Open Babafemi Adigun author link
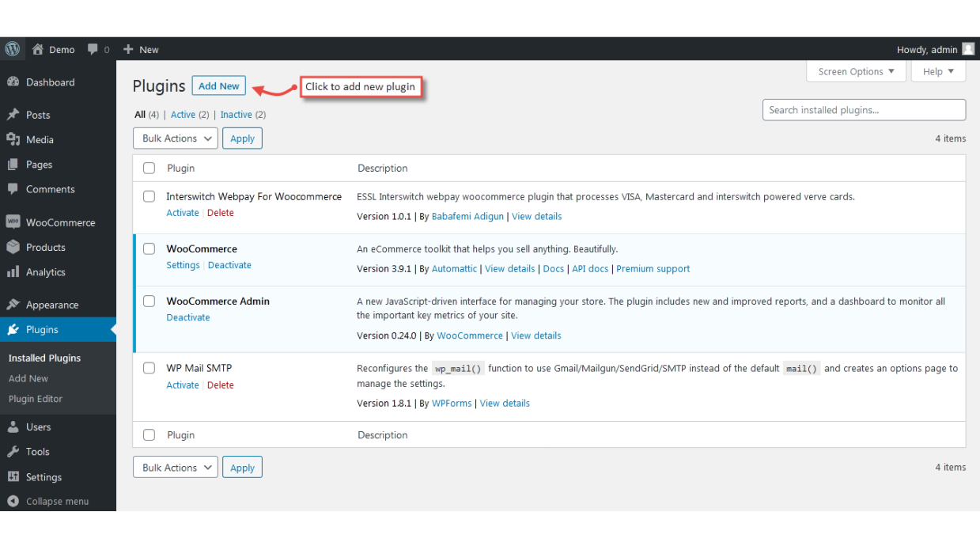The image size is (980, 546). (467, 216)
